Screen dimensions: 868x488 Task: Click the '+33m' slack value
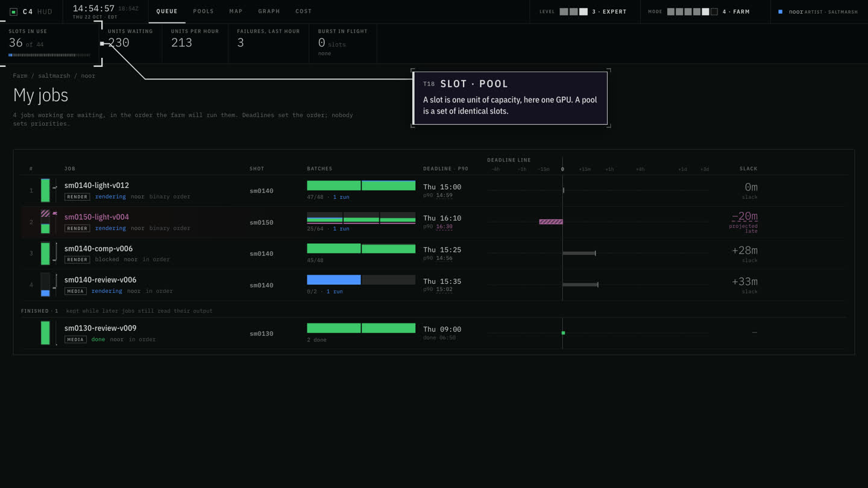click(x=744, y=281)
